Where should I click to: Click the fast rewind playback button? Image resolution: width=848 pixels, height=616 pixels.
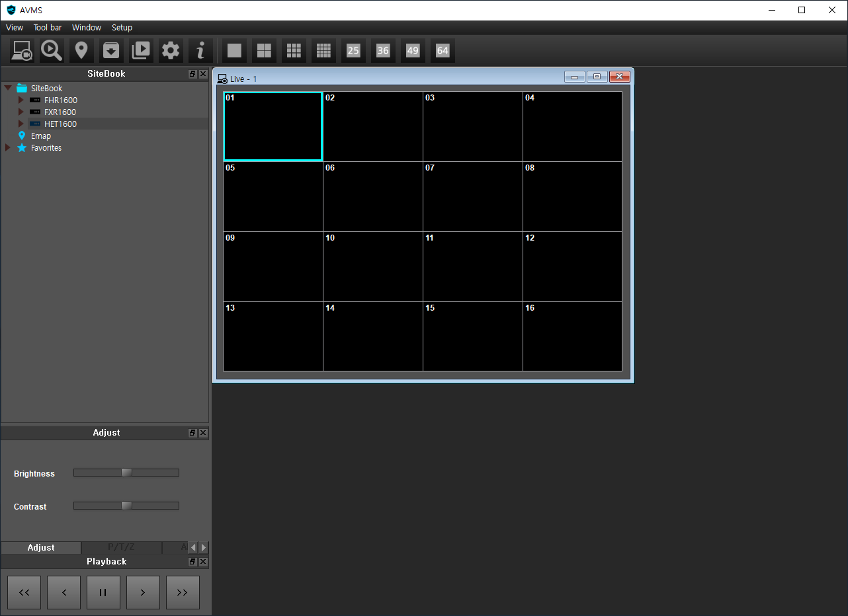(24, 592)
